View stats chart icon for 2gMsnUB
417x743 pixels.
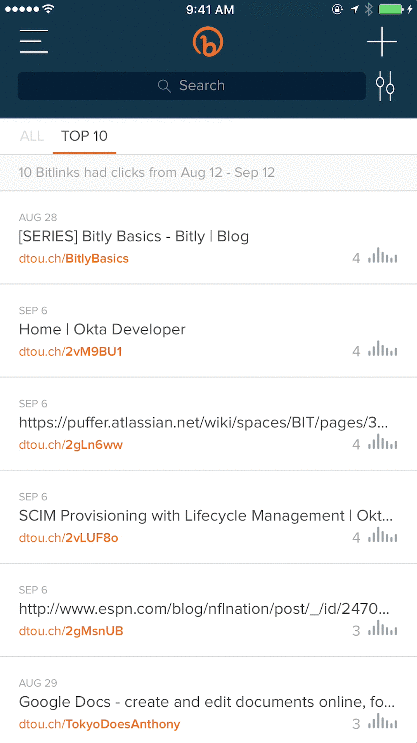[x=383, y=629]
